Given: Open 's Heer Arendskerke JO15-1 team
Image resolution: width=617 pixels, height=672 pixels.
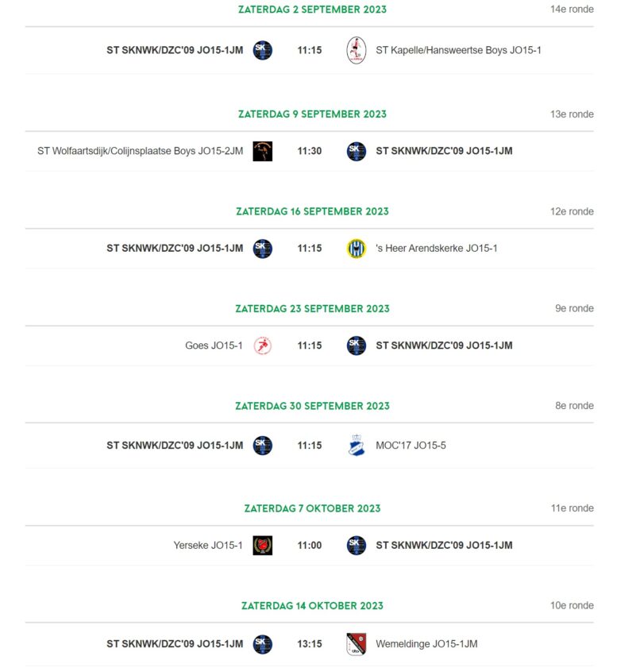Looking at the screenshot, I should pyautogui.click(x=437, y=248).
